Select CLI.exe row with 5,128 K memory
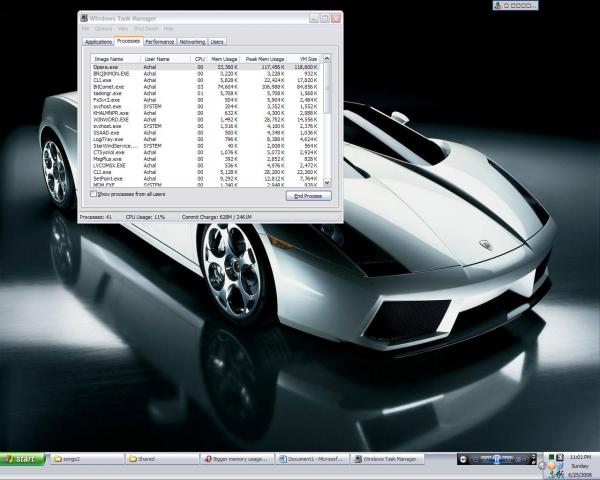This screenshot has width=600, height=480. 207,172
